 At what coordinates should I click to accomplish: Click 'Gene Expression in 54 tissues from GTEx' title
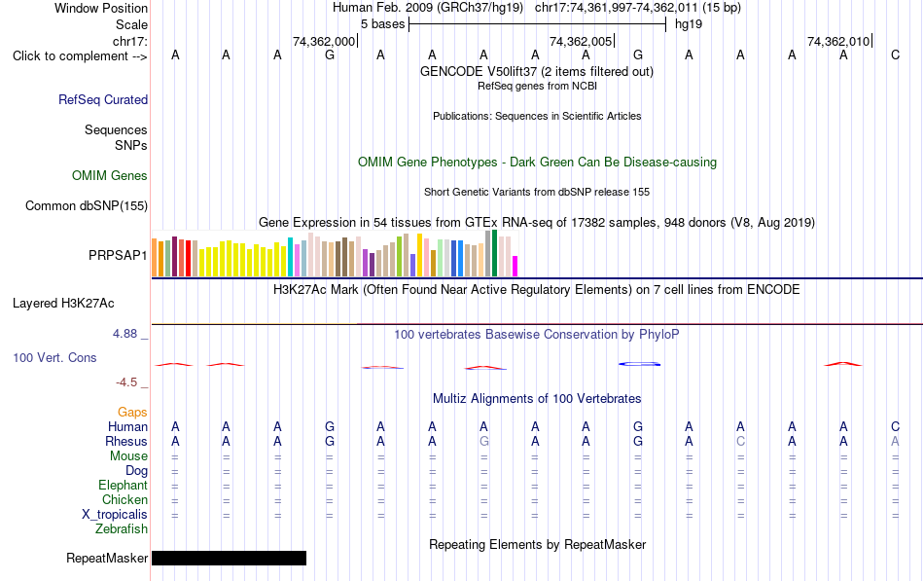click(x=537, y=222)
